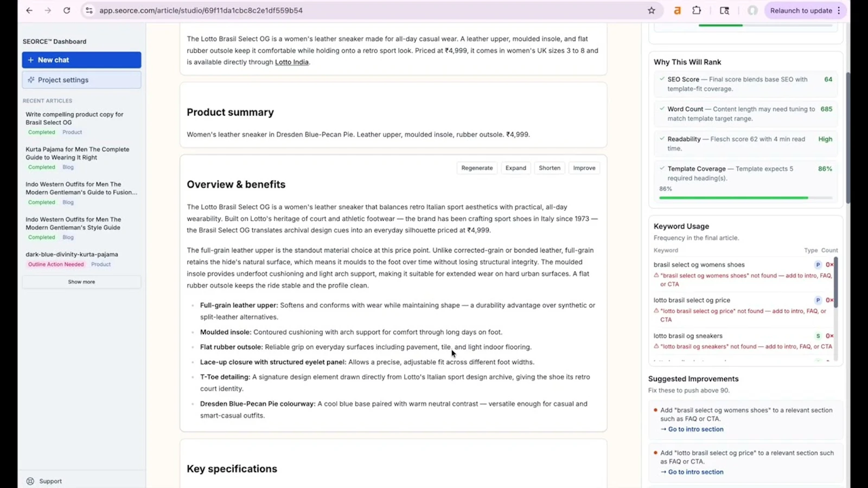The width and height of the screenshot is (868, 488).
Task: Expand the Overview & benefits section text
Action: pos(516,168)
